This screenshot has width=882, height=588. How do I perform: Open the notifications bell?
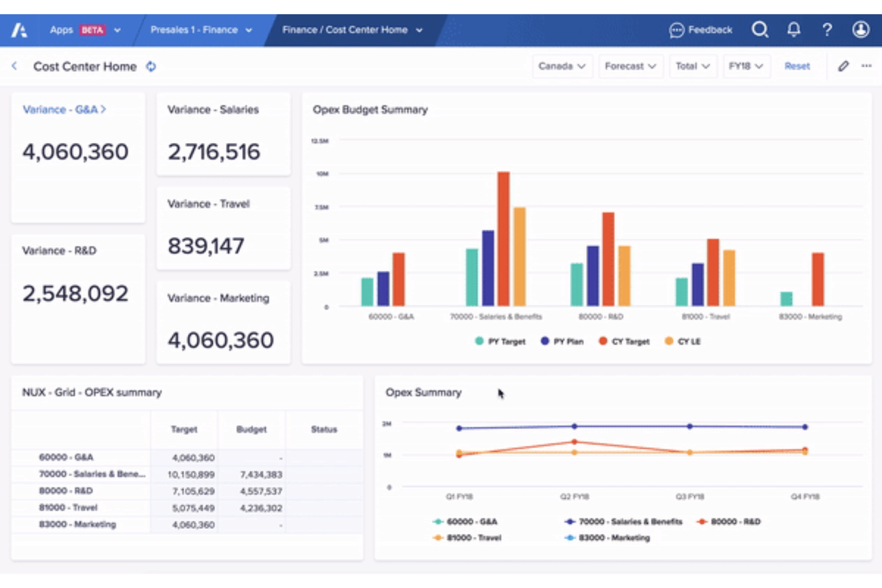coord(794,29)
